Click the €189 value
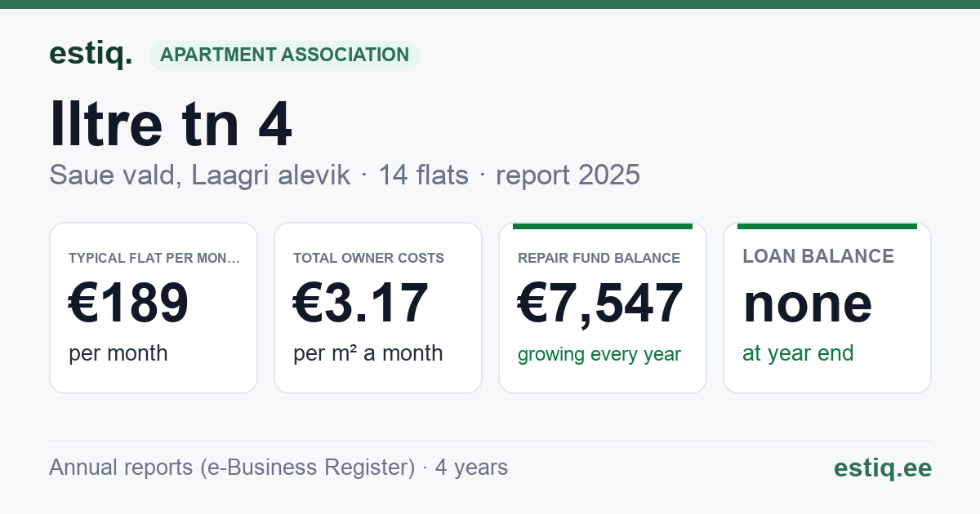 click(128, 303)
